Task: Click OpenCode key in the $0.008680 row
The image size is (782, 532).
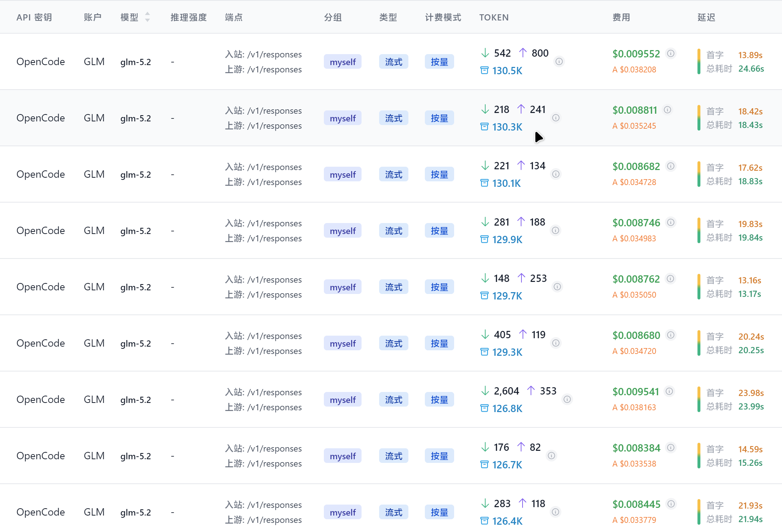Action: (x=41, y=343)
